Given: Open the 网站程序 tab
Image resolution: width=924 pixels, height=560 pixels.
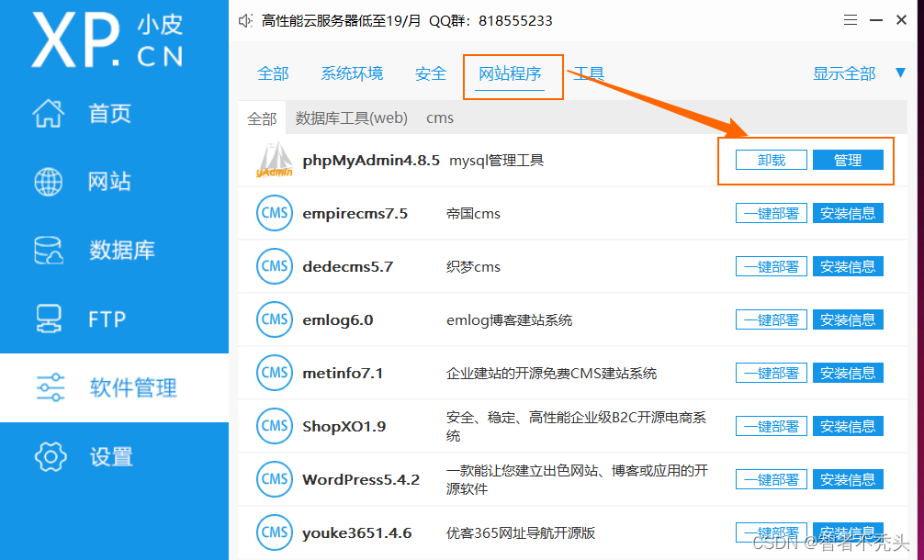Looking at the screenshot, I should tap(513, 73).
